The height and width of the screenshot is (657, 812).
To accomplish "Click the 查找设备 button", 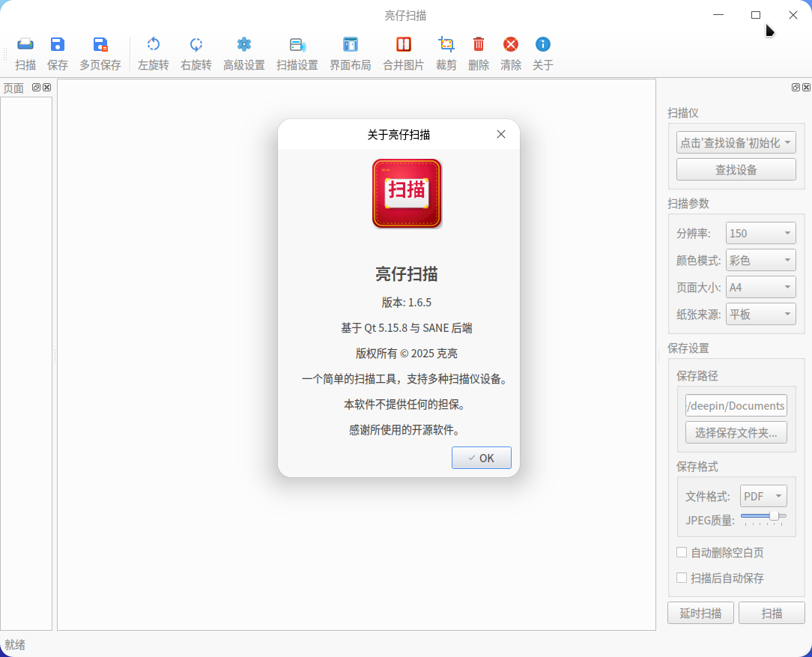I will click(736, 169).
